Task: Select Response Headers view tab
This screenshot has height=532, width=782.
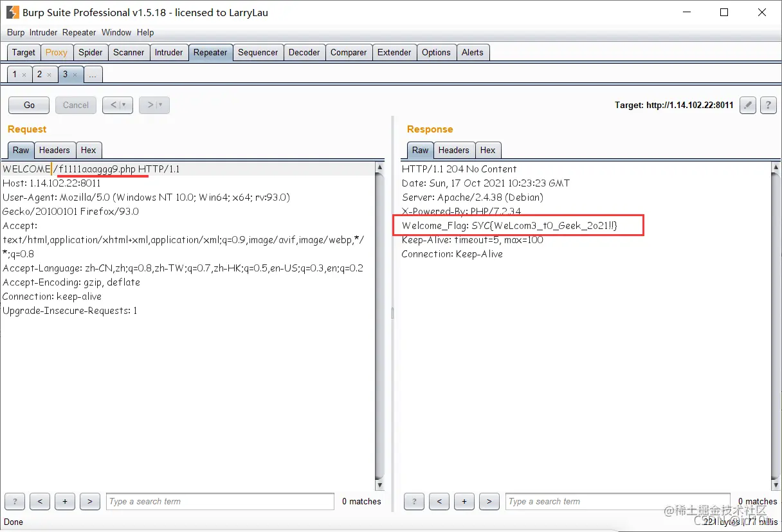Action: [x=453, y=150]
